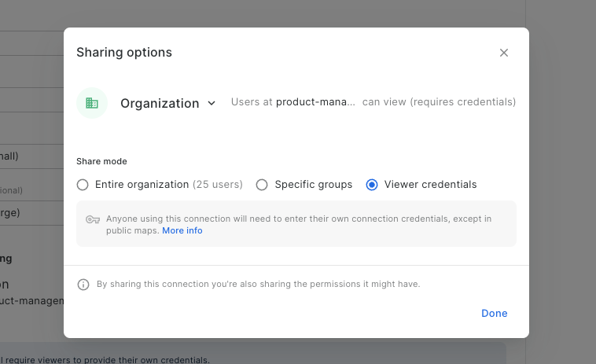
Task: Click the "(25 users)" count label
Action: (218, 185)
